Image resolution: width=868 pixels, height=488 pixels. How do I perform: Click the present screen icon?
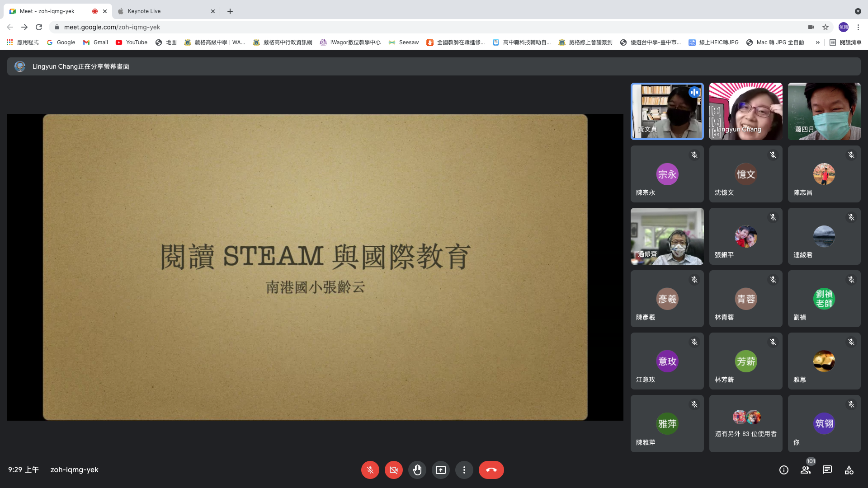click(440, 470)
